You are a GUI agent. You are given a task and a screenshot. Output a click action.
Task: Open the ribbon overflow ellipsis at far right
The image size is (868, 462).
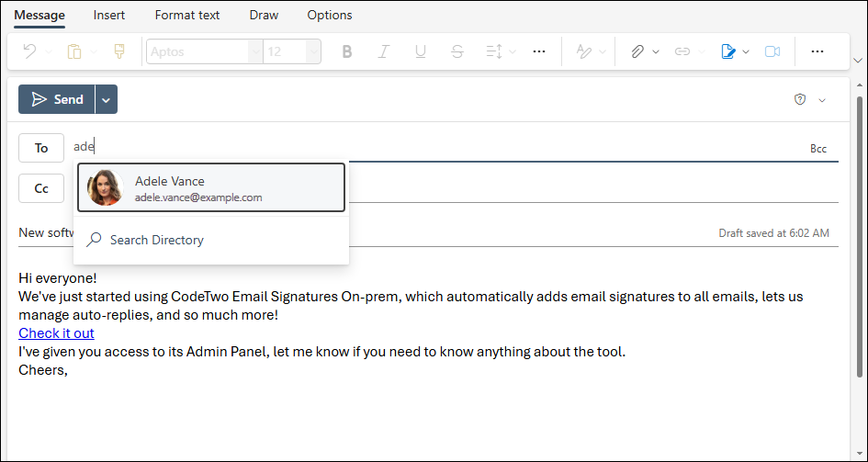point(817,51)
